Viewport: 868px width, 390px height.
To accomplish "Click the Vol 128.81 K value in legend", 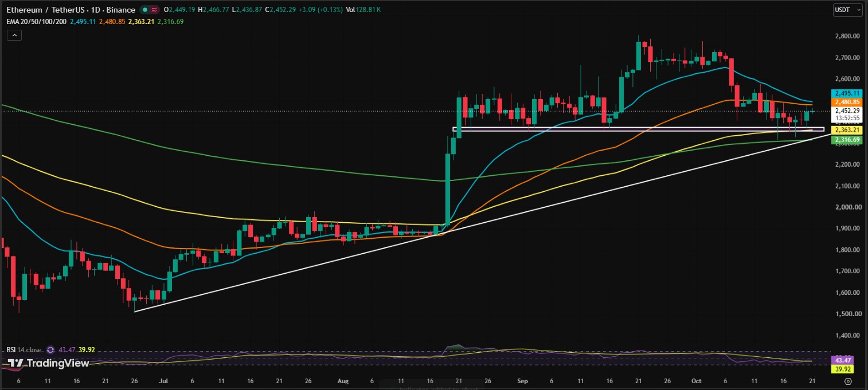I will (364, 10).
